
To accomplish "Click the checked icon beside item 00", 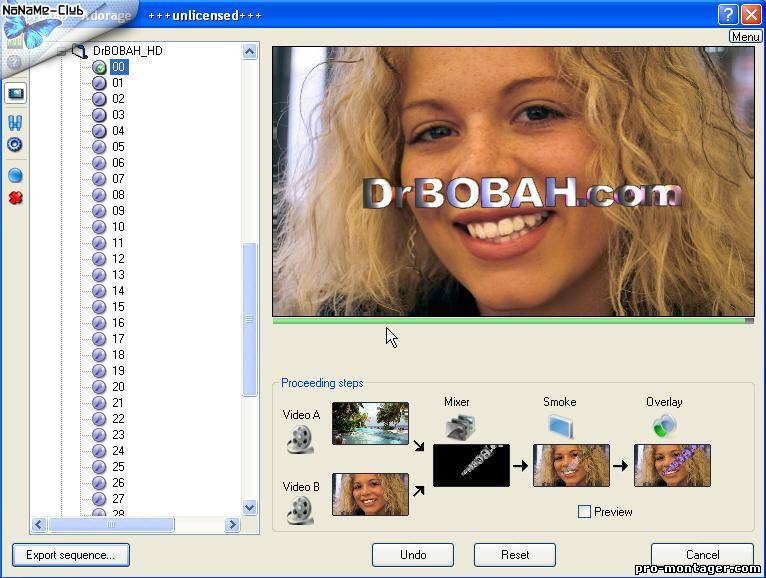I will (99, 67).
